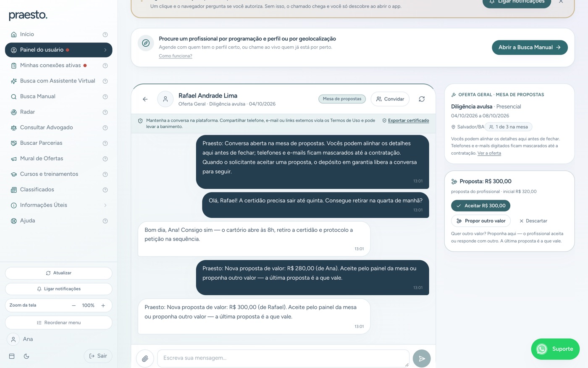Open the Radar page
The width and height of the screenshot is (588, 368).
tap(59, 112)
